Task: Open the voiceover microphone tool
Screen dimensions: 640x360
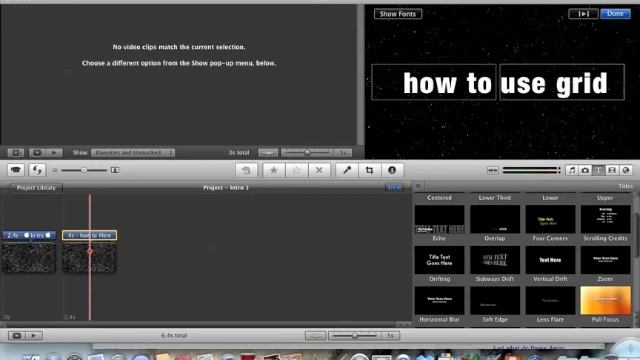Action: click(347, 170)
